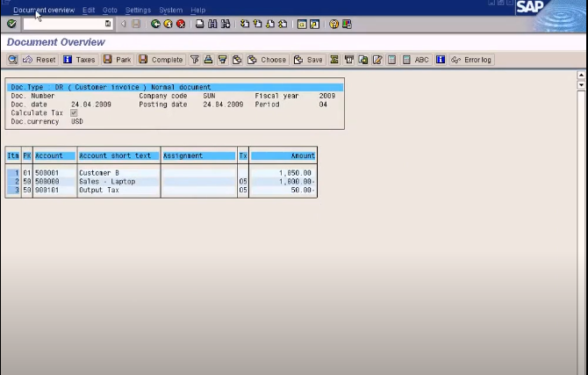Click the Choose layout button
588x375 pixels.
click(267, 60)
